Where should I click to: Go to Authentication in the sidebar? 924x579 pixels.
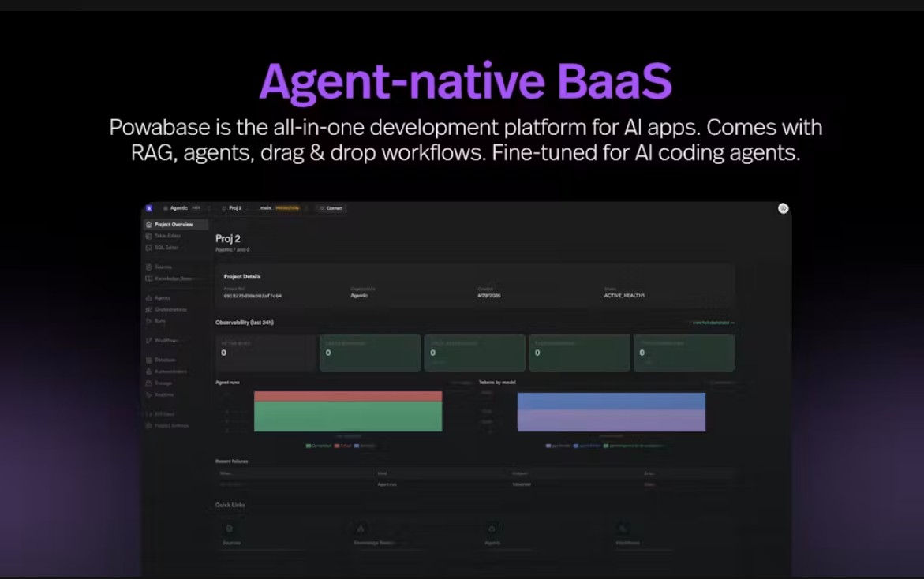tap(176, 372)
